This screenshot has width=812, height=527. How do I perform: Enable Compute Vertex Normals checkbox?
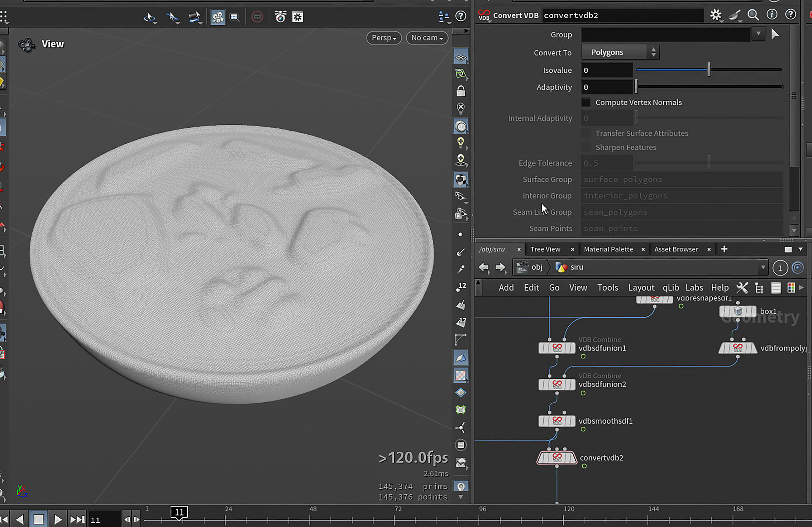[586, 102]
